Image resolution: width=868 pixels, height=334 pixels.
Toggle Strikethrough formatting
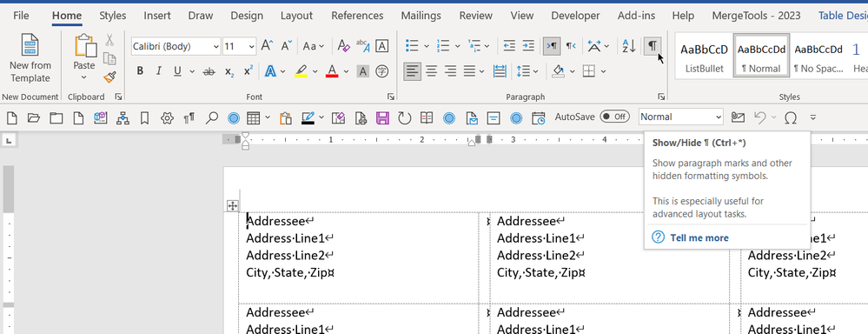pos(209,71)
